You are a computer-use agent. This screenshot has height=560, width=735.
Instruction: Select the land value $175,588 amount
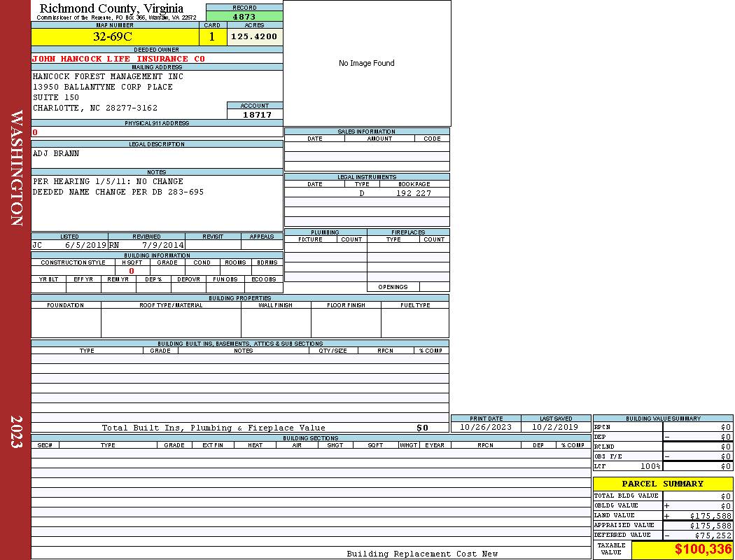pyautogui.click(x=710, y=516)
